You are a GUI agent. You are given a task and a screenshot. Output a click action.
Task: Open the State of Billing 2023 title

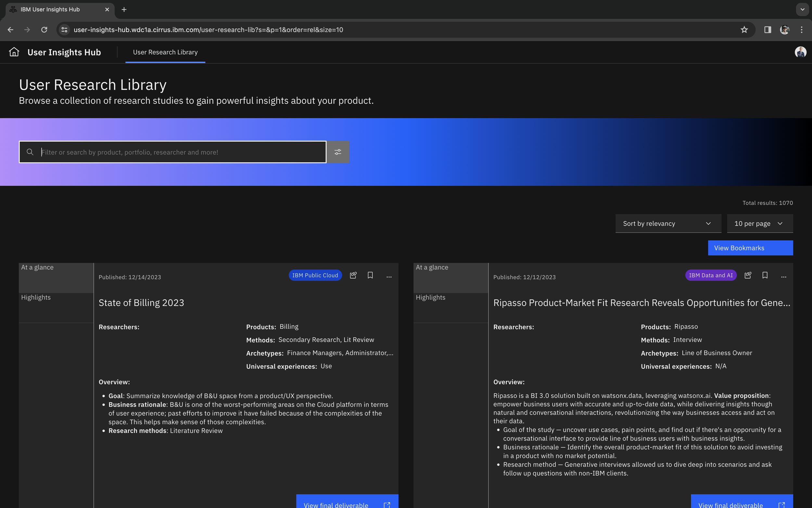[141, 303]
